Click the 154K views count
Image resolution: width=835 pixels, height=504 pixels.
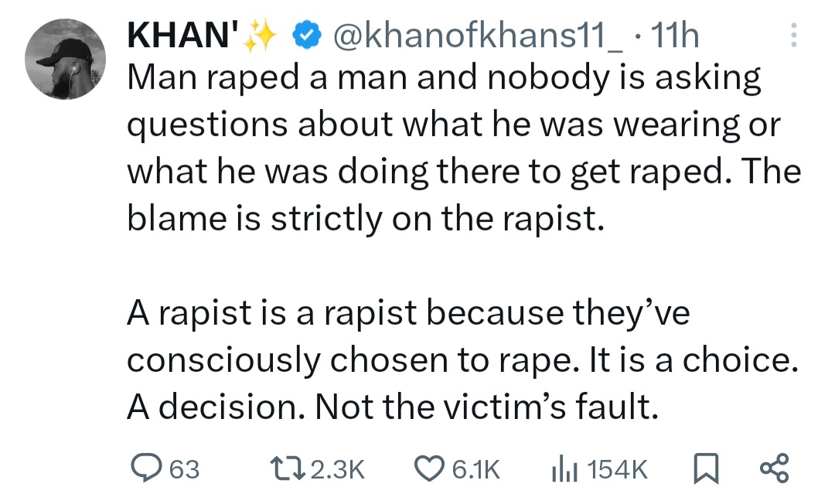tap(619, 469)
